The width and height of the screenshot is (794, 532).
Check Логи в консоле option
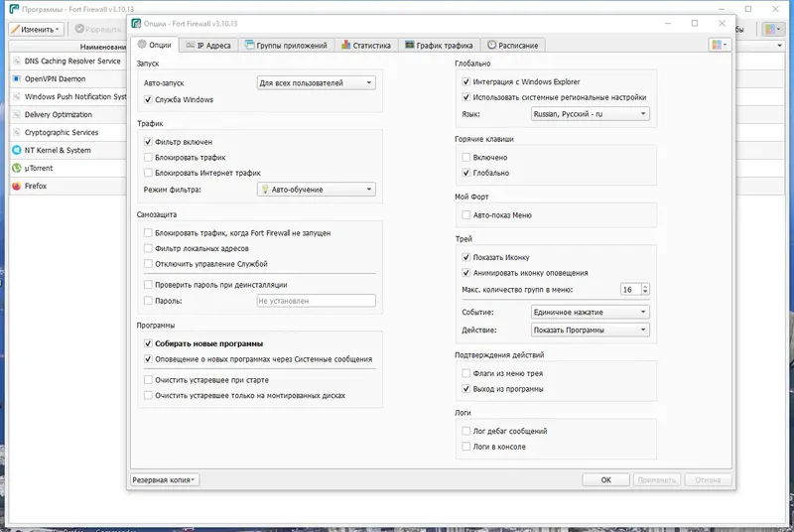(x=465, y=447)
